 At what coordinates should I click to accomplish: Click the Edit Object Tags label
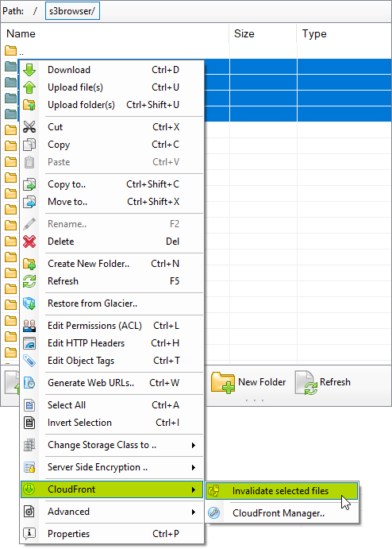tap(81, 361)
